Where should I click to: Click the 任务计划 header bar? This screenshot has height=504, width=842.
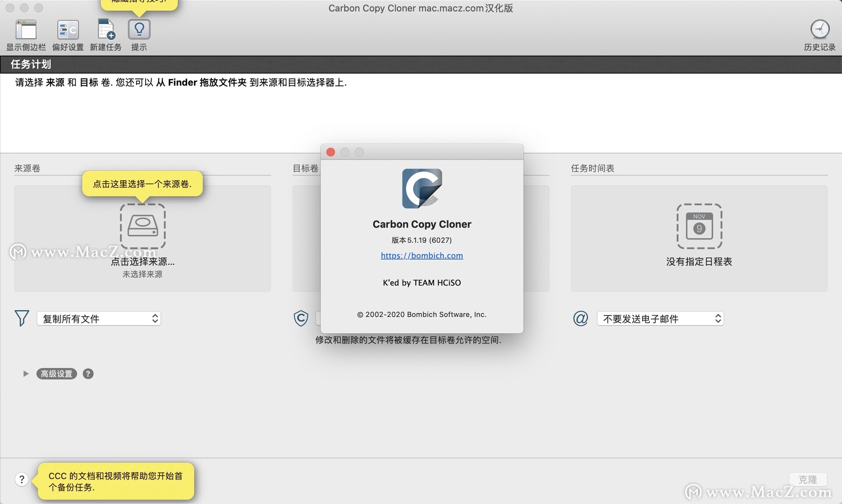421,64
